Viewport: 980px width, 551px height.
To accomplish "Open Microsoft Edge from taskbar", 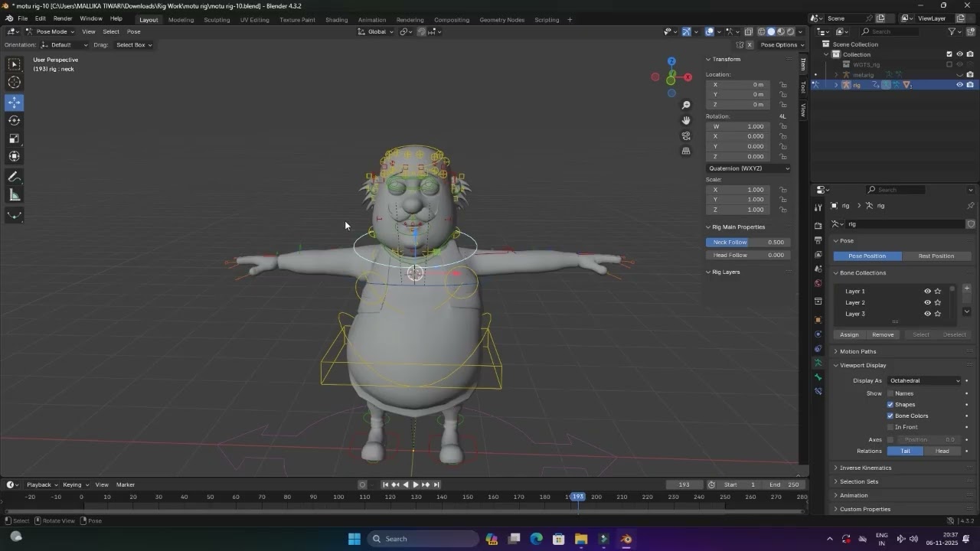I will coord(537,539).
